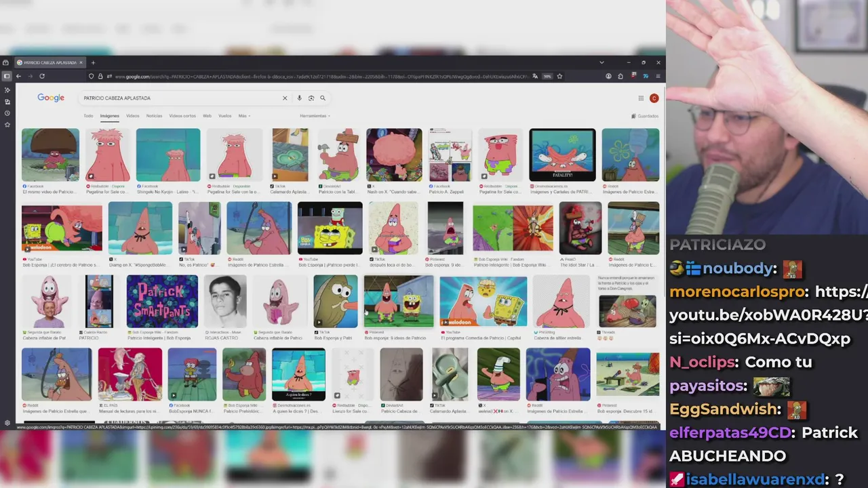Open the sidebar settings gear icon
868x488 pixels.
[7, 422]
